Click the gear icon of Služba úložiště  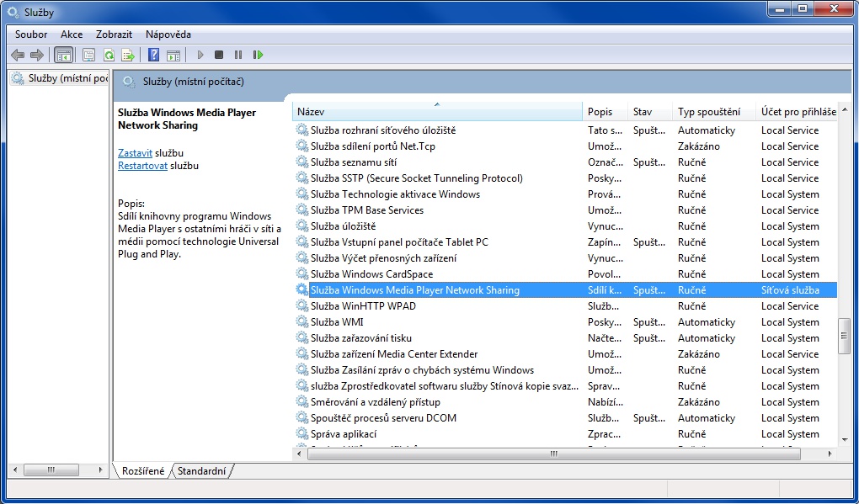[x=301, y=225]
